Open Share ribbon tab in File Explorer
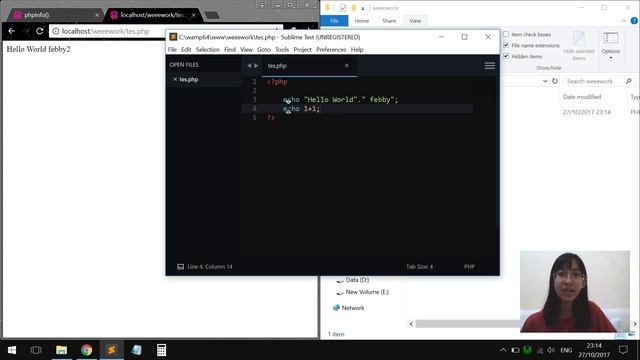Screen dimensions: 640x360 (389, 21)
